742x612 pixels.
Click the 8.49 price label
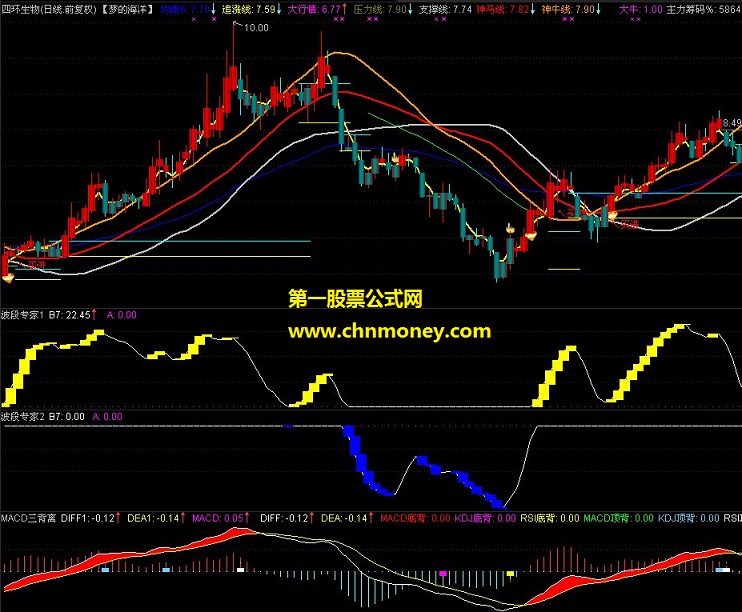(x=732, y=123)
